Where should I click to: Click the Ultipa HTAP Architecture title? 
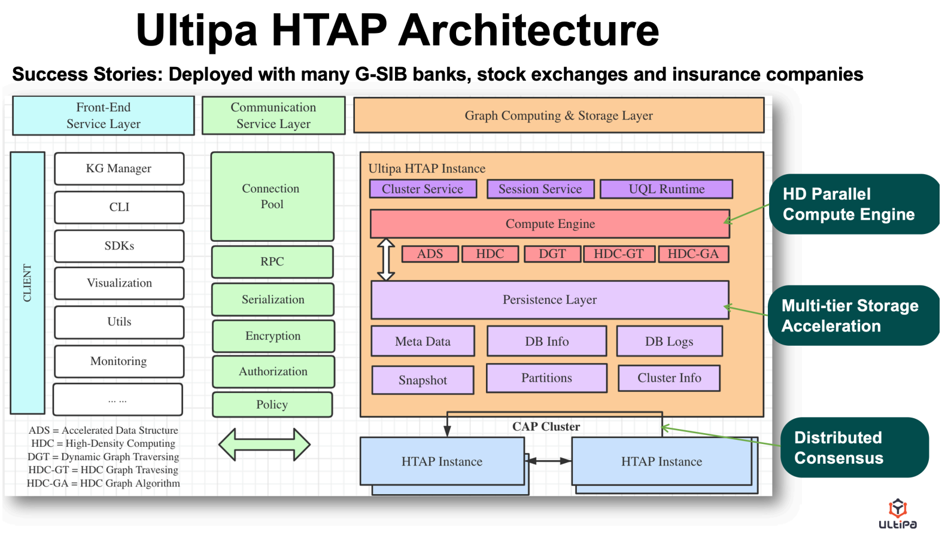pyautogui.click(x=397, y=30)
